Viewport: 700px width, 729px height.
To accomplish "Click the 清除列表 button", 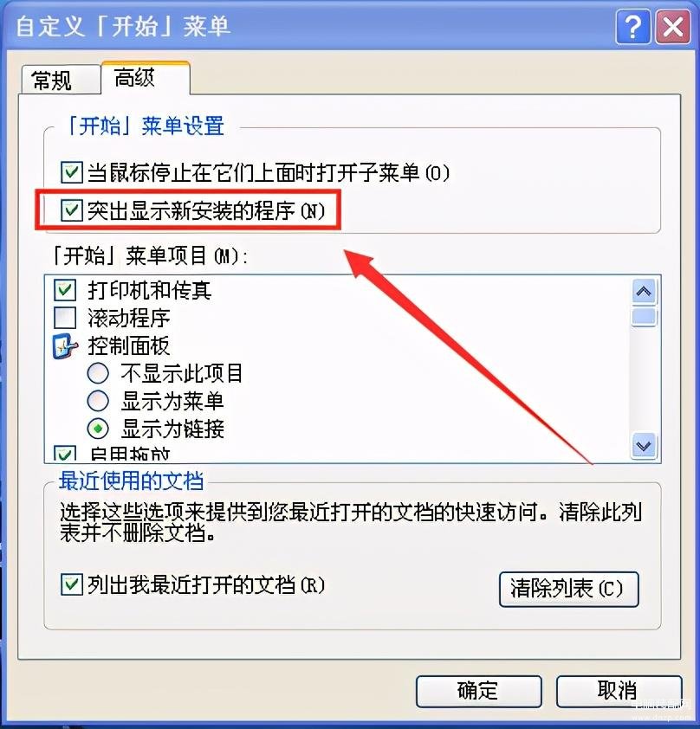I will click(x=569, y=589).
